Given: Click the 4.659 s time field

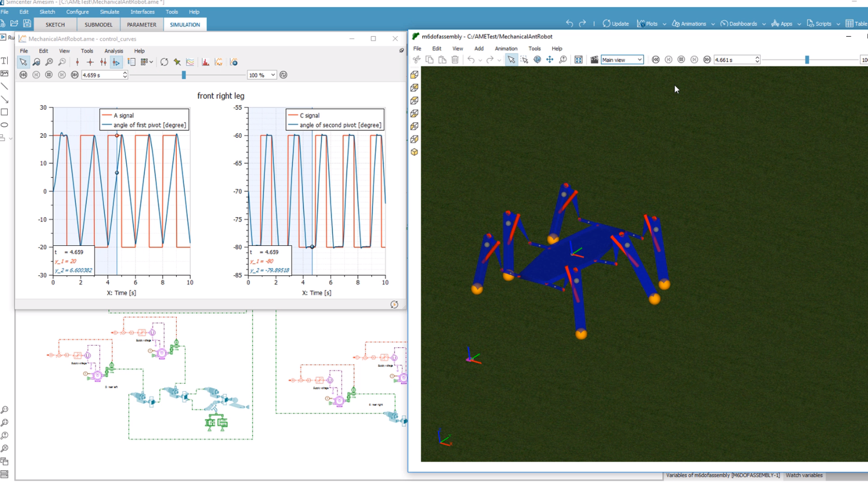Looking at the screenshot, I should 104,75.
